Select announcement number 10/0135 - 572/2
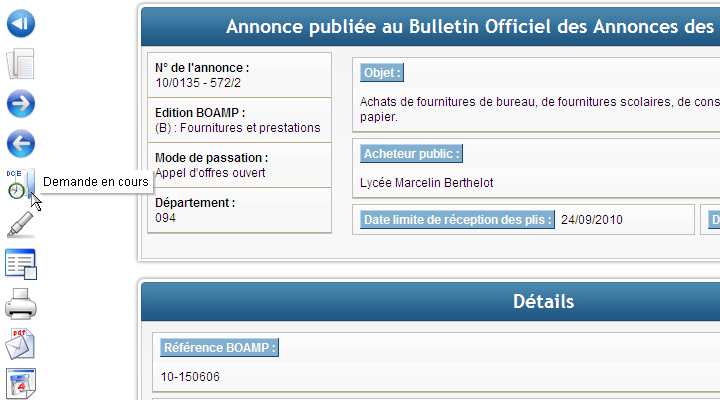The height and width of the screenshot is (400, 720). [198, 83]
